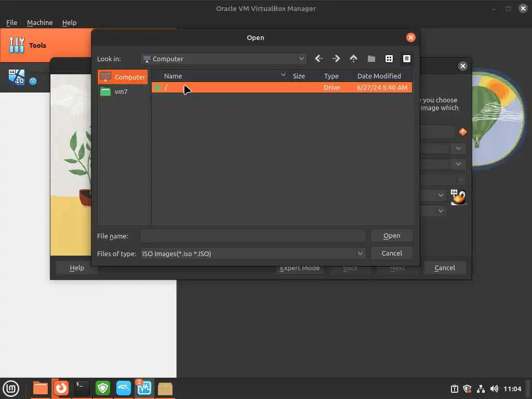This screenshot has height=399, width=532.
Task: Click Open button in dialog
Action: [392, 236]
